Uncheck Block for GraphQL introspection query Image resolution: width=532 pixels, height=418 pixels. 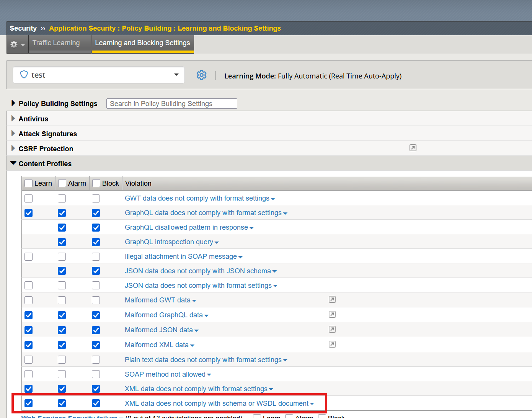(x=96, y=242)
